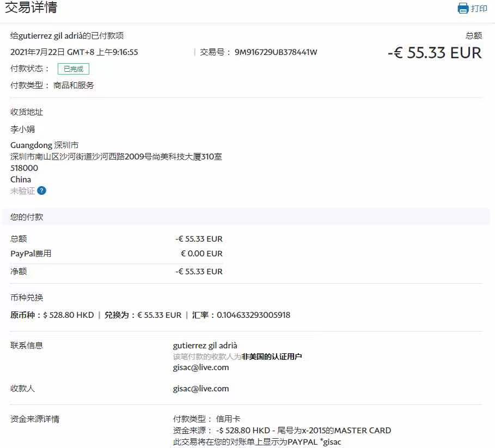Open help icon beside 未验证
Screen dimensions: 495x448
click(x=42, y=191)
